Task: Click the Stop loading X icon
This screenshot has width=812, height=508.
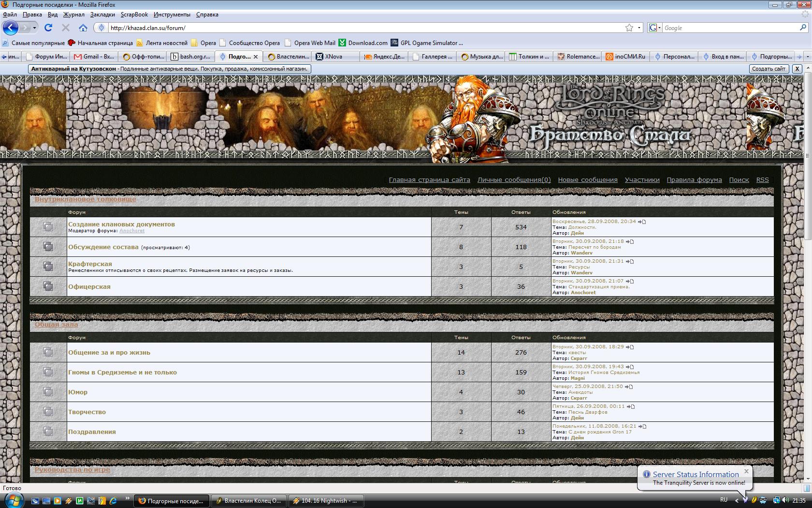Action: 66,28
